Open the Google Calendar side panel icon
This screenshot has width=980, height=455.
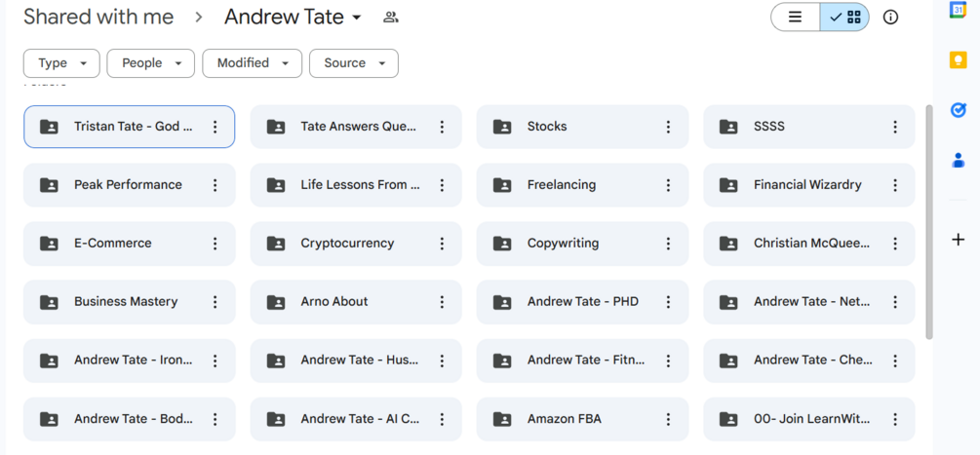point(959,9)
